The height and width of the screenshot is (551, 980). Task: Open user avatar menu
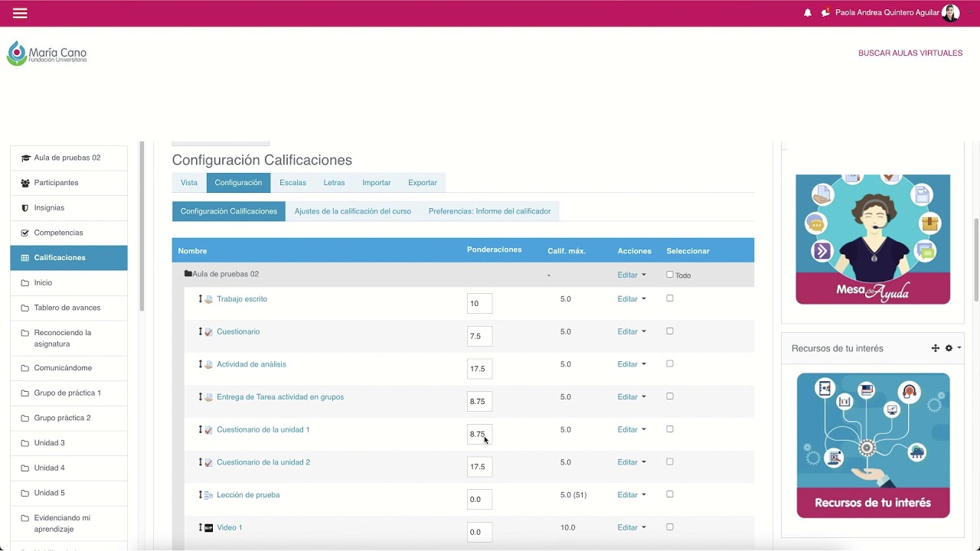pyautogui.click(x=950, y=13)
